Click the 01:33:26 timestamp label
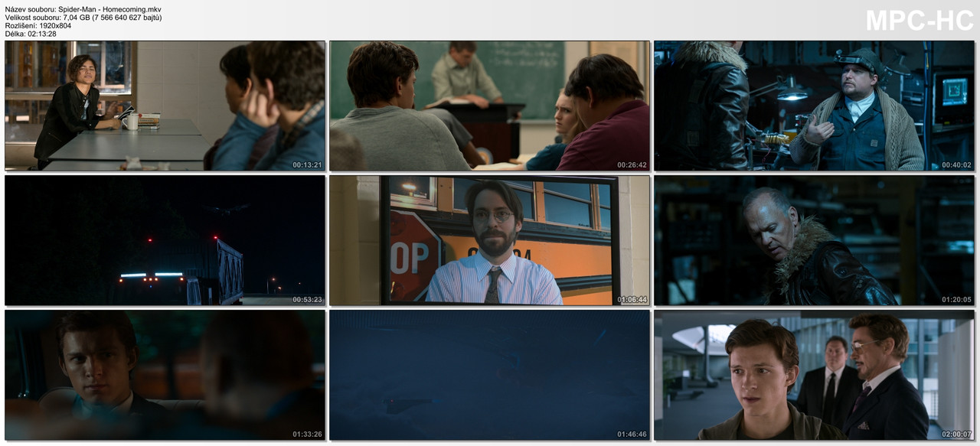The height and width of the screenshot is (446, 980). 307,435
